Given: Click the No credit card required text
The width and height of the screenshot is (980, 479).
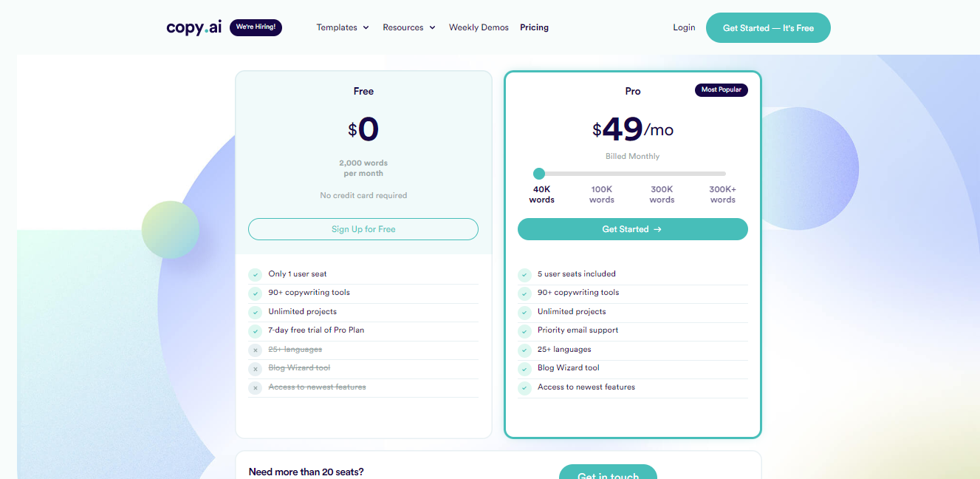Looking at the screenshot, I should pos(363,195).
